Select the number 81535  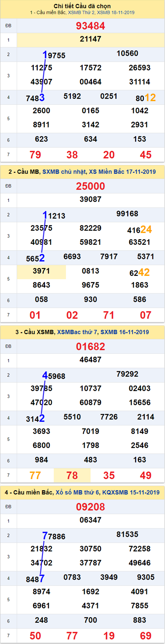point(127,535)
